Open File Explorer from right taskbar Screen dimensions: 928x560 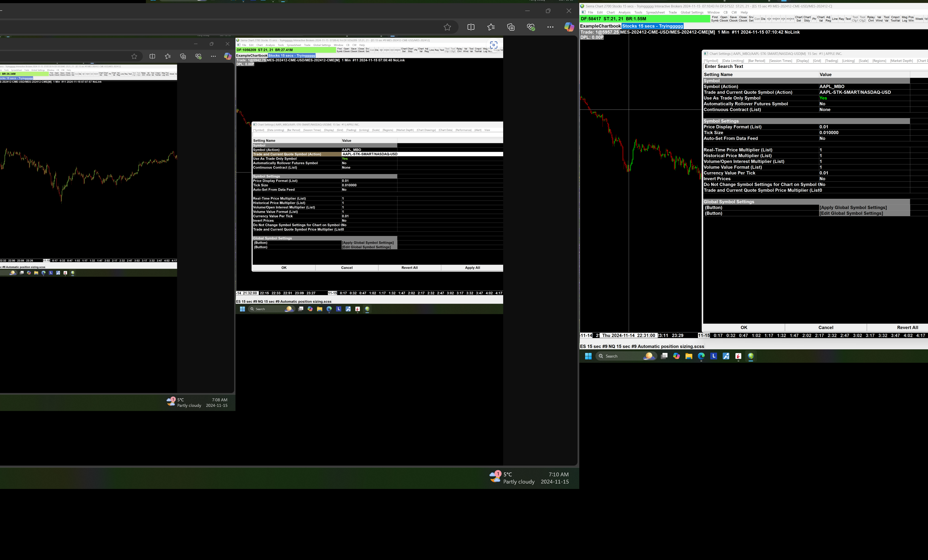(688, 356)
